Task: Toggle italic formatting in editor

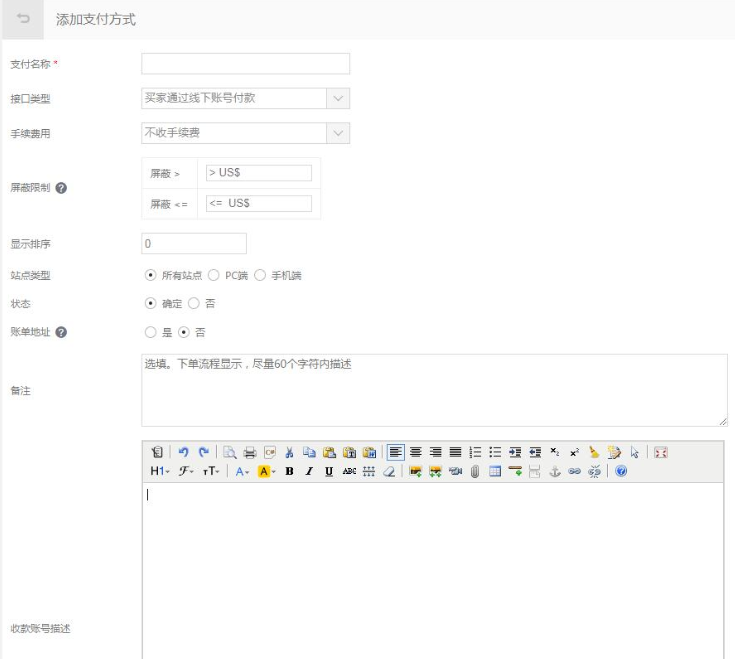Action: click(309, 471)
